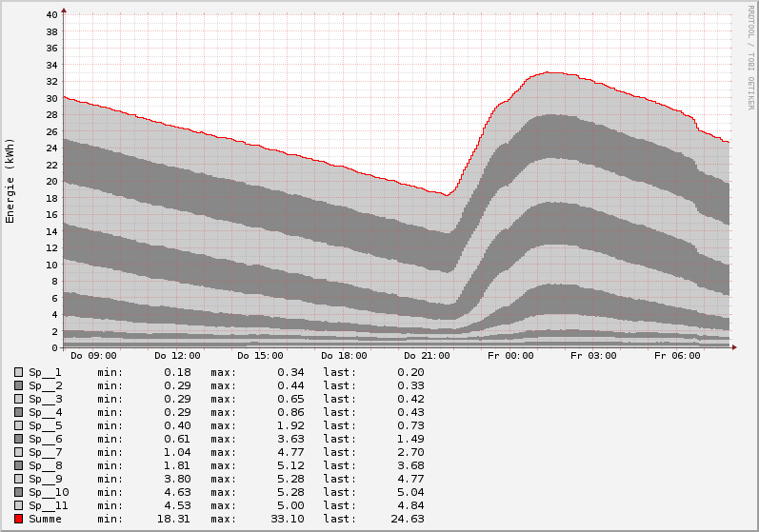Click the red Summe legend swatch

[x=18, y=519]
